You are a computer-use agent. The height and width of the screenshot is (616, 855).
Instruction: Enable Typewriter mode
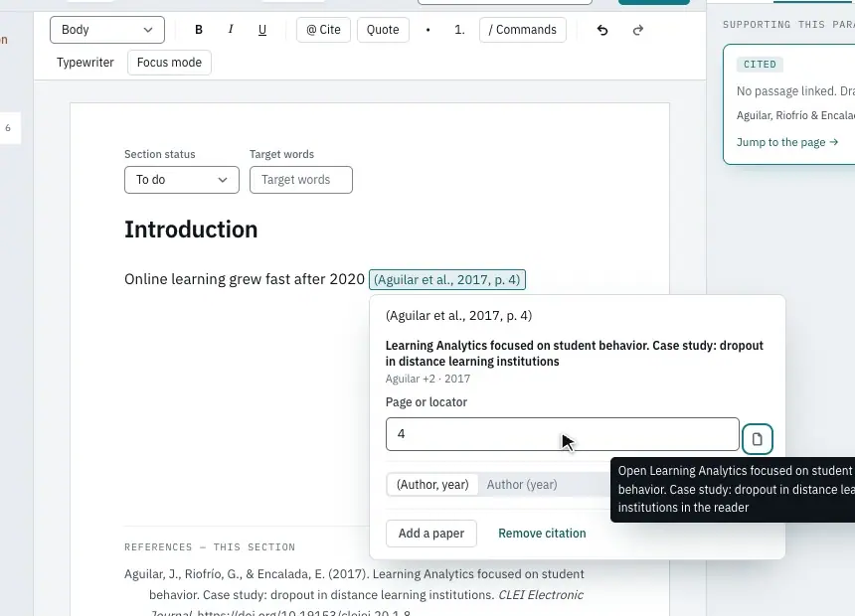(85, 63)
